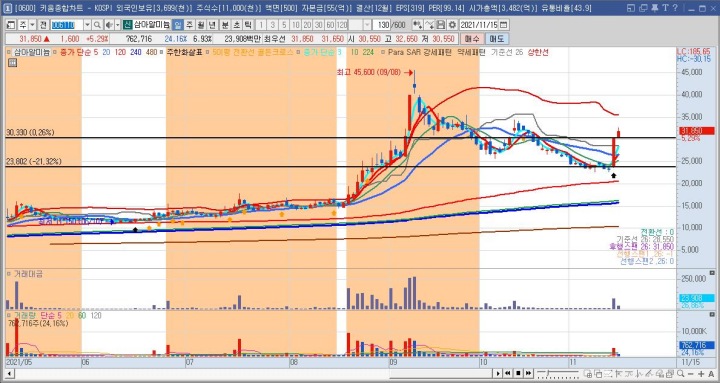Toggle the speaker sound icon
The width and height of the screenshot is (720, 383).
[x=109, y=25]
